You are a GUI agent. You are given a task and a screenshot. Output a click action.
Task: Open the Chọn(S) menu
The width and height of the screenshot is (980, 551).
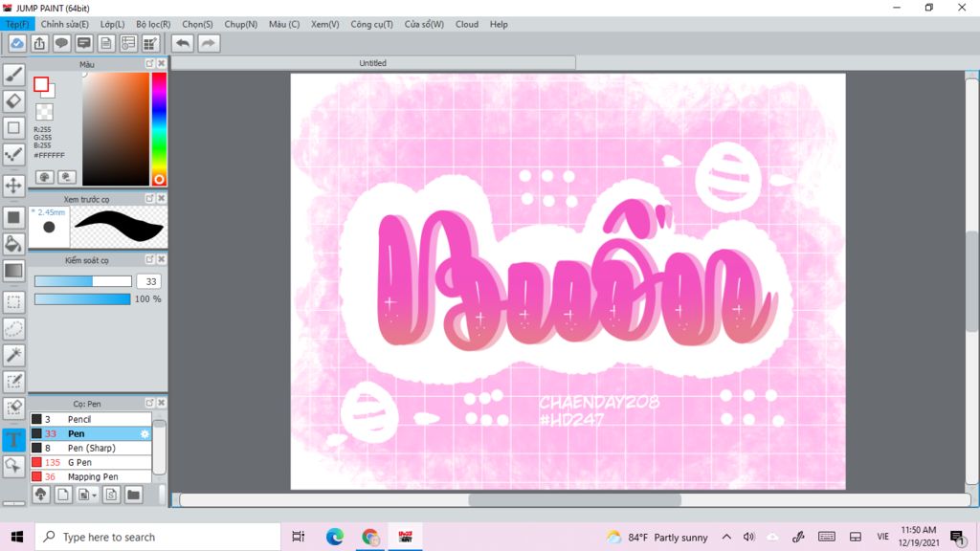[x=197, y=24]
